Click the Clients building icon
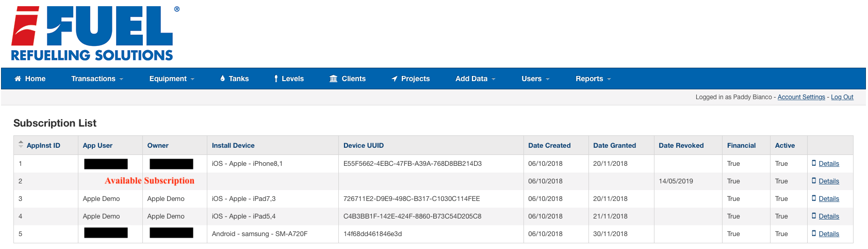 [x=334, y=79]
